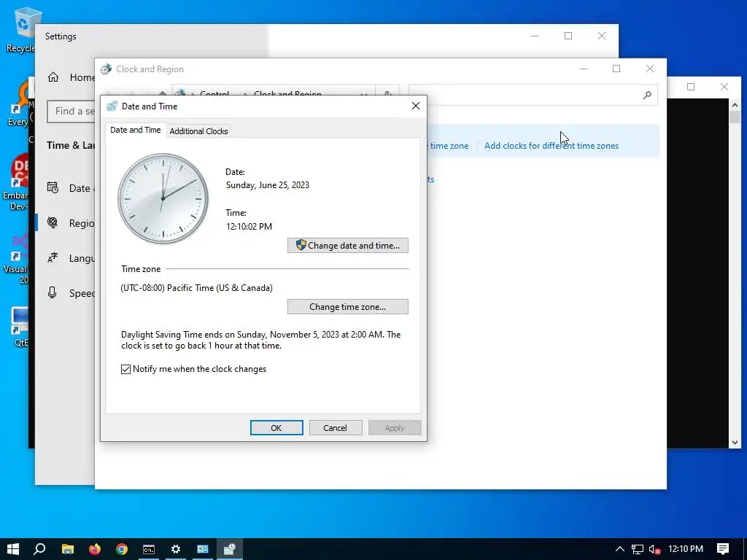
Task: Switch to the Additional Clocks tab
Action: click(198, 131)
